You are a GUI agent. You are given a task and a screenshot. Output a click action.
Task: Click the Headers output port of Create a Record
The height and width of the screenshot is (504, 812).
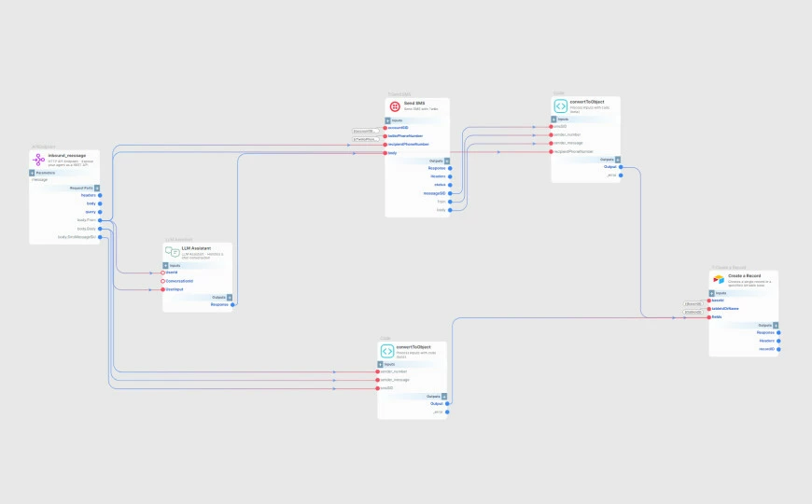(778, 341)
